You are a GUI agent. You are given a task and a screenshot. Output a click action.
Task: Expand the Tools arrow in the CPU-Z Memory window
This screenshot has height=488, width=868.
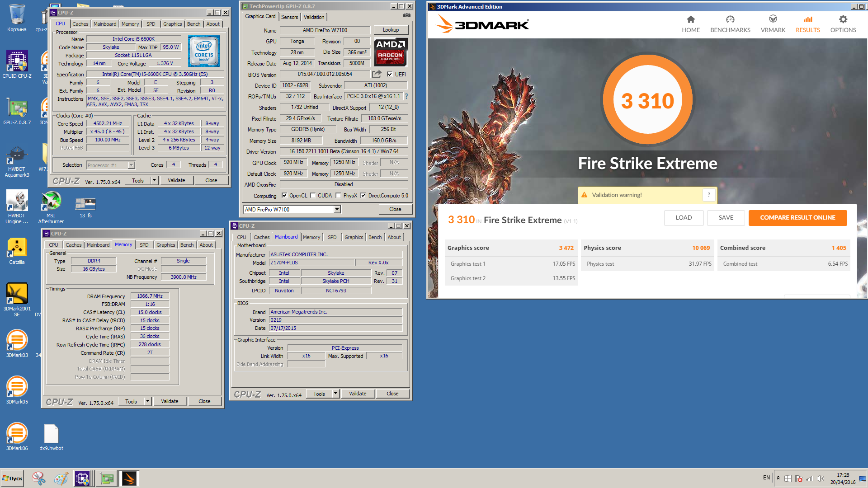coord(147,401)
